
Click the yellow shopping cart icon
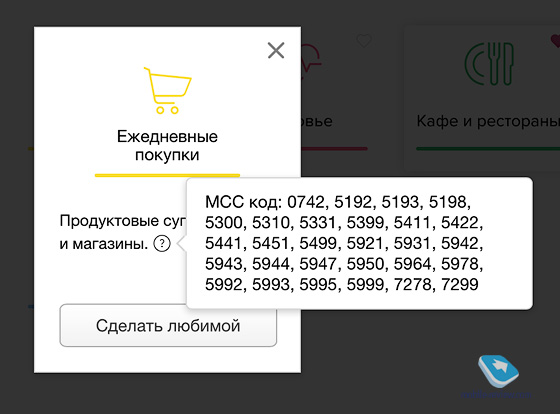(x=168, y=91)
